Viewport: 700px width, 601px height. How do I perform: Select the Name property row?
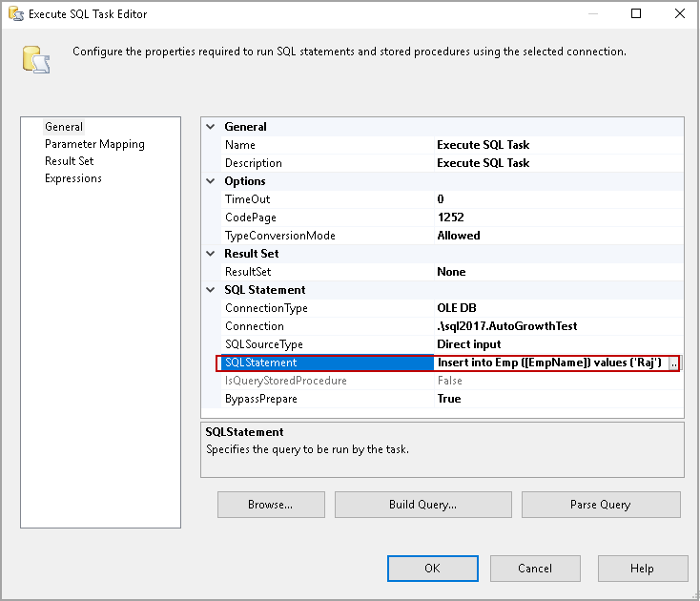click(x=452, y=145)
